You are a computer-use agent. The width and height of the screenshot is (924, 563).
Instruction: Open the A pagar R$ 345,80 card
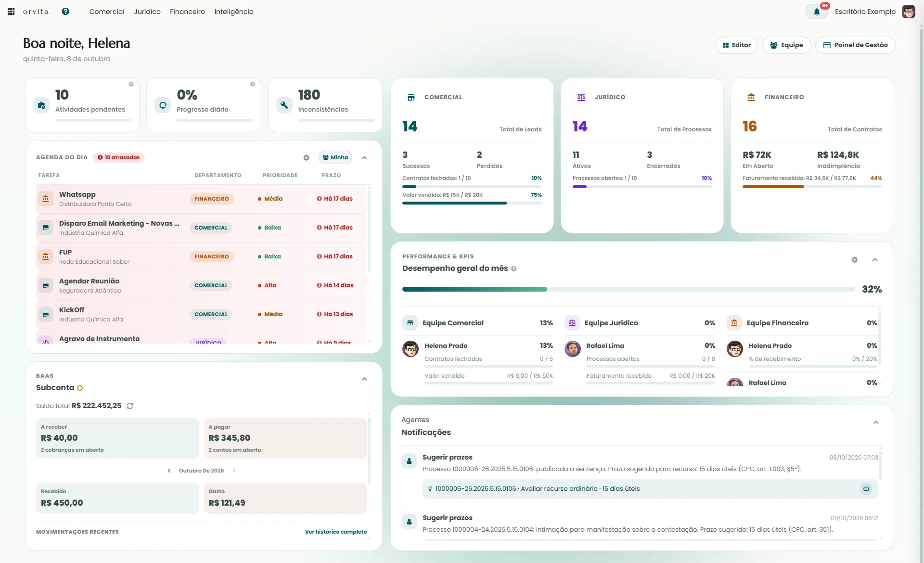(x=285, y=438)
